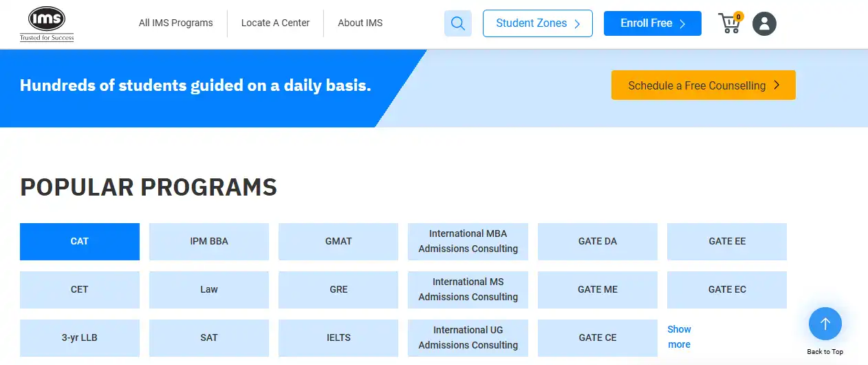Click the IMS logo
This screenshot has height=365, width=868.
47,24
